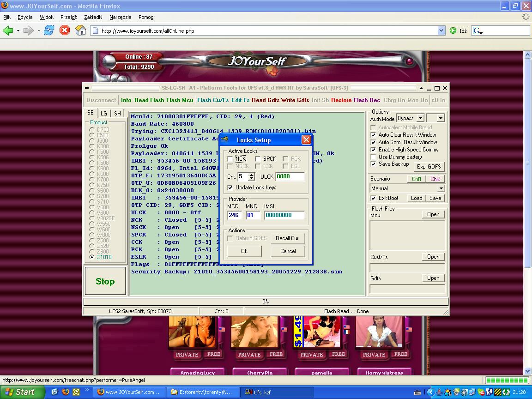Open Pomoc menu

click(x=145, y=17)
